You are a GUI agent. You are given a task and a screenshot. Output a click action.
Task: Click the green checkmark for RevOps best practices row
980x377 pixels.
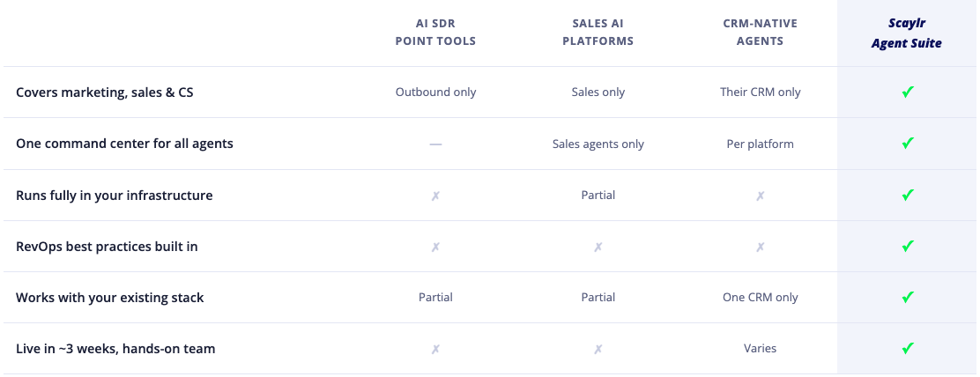[908, 247]
